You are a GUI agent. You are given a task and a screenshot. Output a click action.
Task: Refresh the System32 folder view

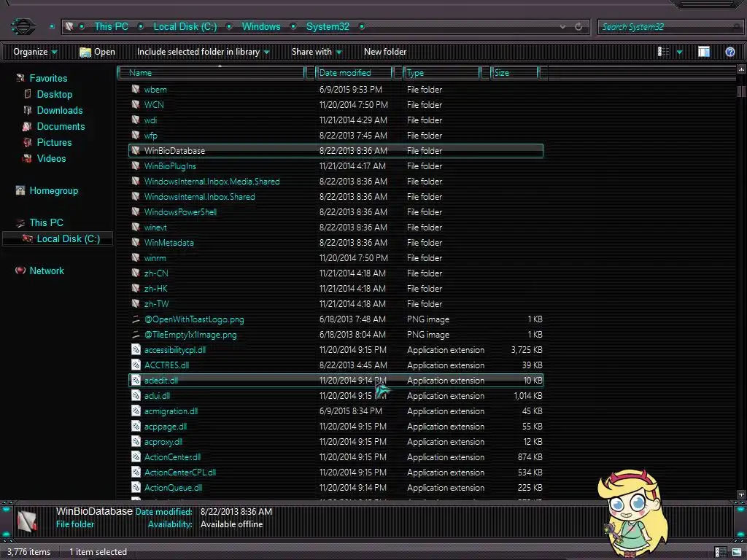point(578,27)
